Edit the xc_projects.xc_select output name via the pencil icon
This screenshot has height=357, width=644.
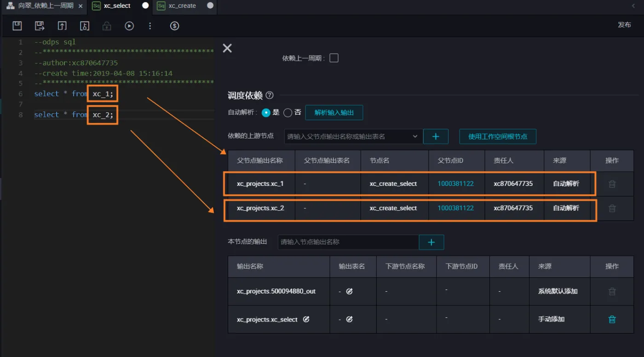pos(306,319)
